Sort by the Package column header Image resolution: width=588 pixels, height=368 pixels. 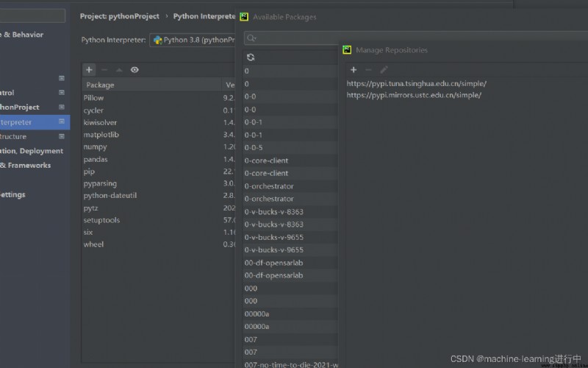tap(152, 85)
